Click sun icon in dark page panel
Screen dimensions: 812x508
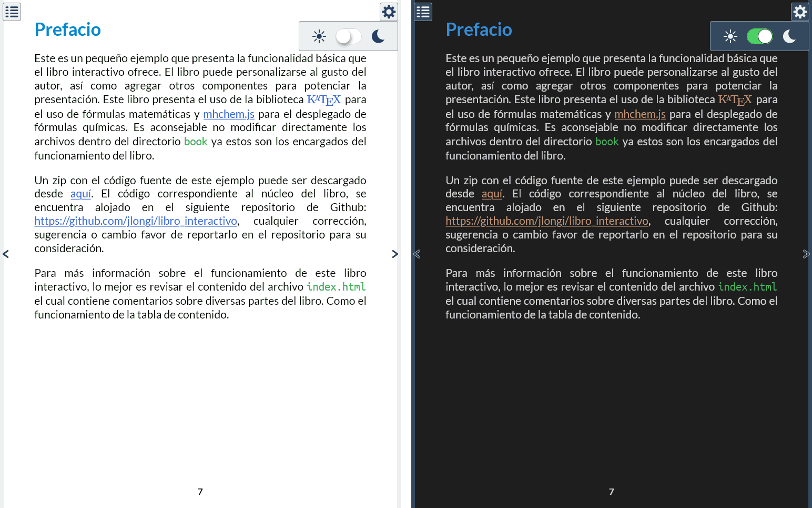[x=730, y=36]
